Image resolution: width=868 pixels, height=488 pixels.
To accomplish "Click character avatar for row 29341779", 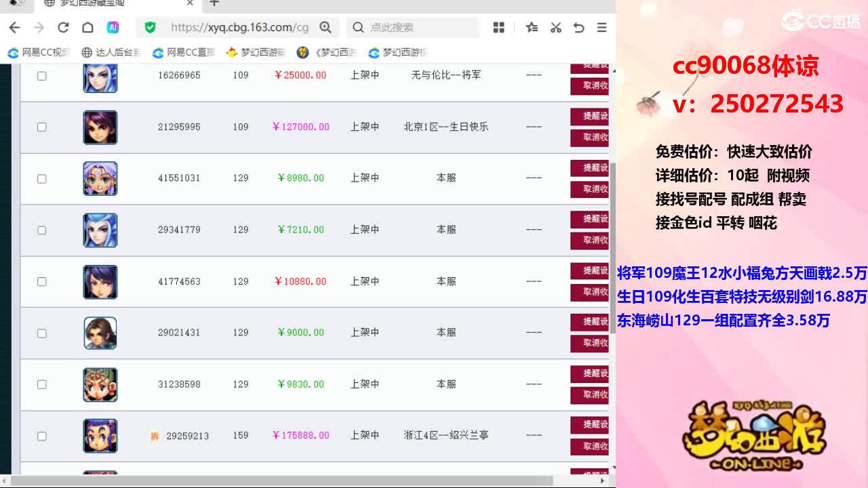I will [x=100, y=230].
